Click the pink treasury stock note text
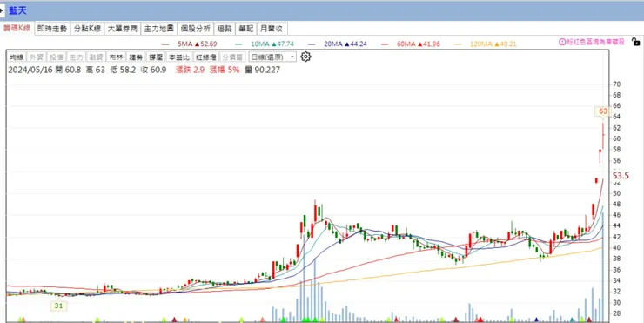Screen dimensions: 644x323 [x=595, y=42]
